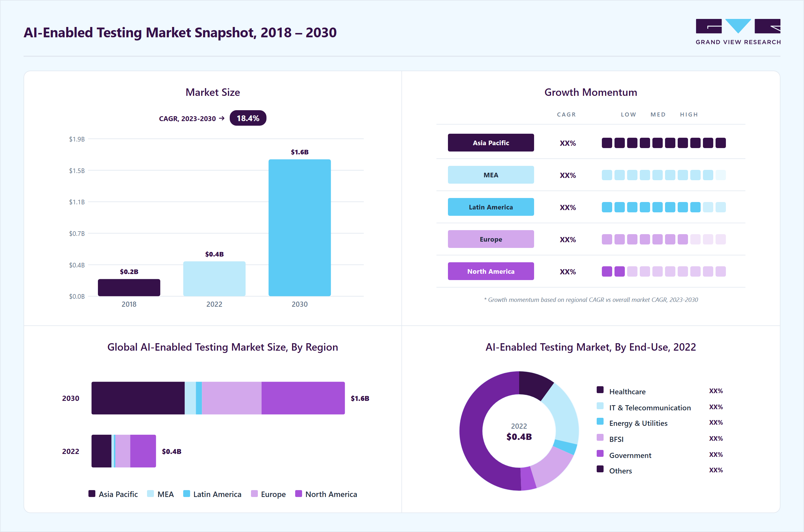
Task: Click the BFSI legend swatch
Action: [600, 437]
